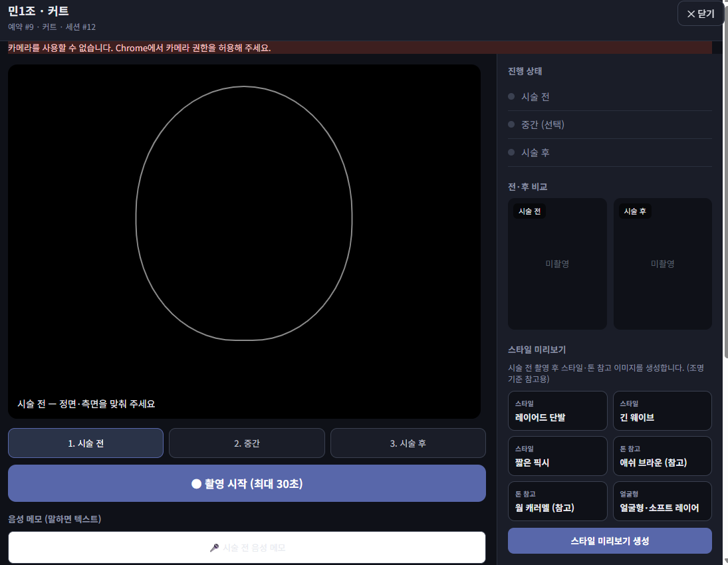Click the record circle icon on 촬영 시작
728x565 pixels.
pos(196,484)
